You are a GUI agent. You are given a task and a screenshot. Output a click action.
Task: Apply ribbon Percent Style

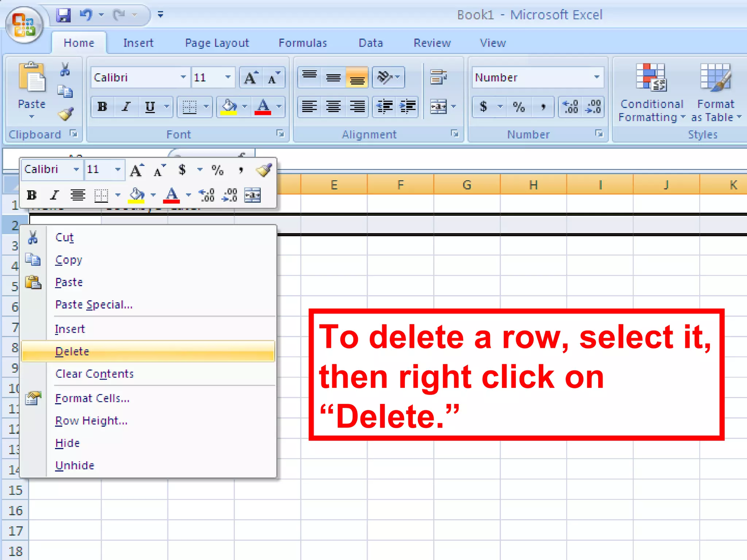519,107
